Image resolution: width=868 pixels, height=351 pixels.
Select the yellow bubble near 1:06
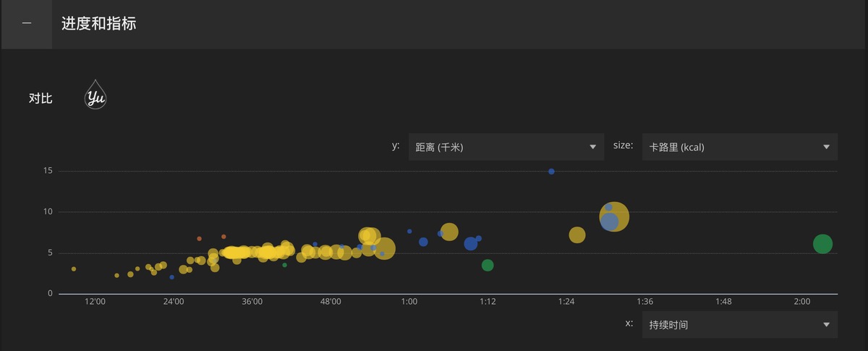tap(449, 232)
